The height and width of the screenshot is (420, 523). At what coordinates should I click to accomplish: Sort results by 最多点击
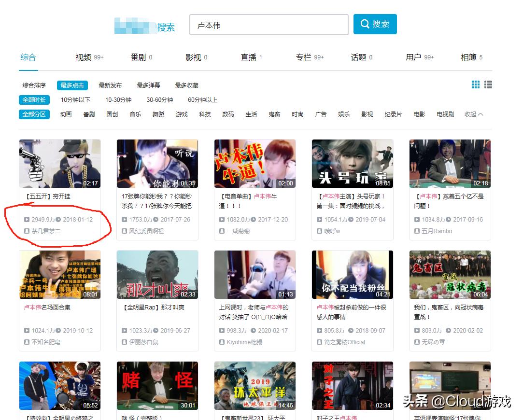click(x=72, y=85)
